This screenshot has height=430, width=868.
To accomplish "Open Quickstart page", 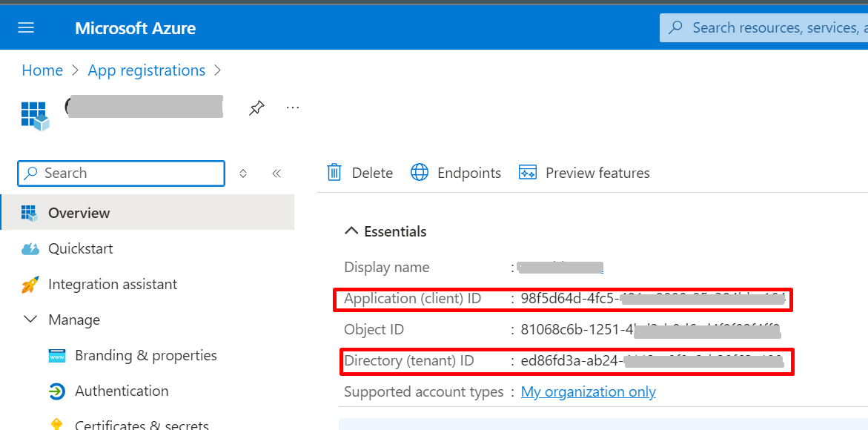I will point(80,248).
